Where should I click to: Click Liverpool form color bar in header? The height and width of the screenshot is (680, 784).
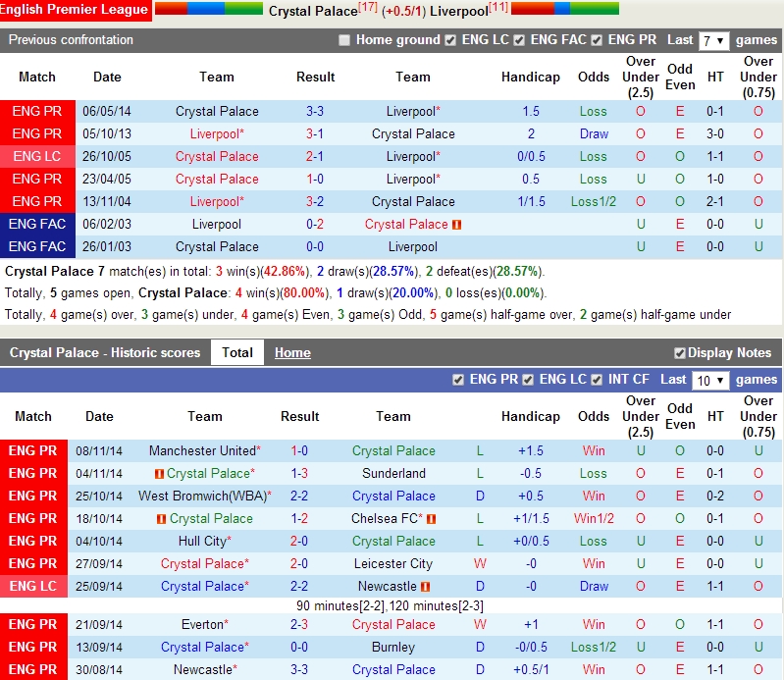pos(565,9)
